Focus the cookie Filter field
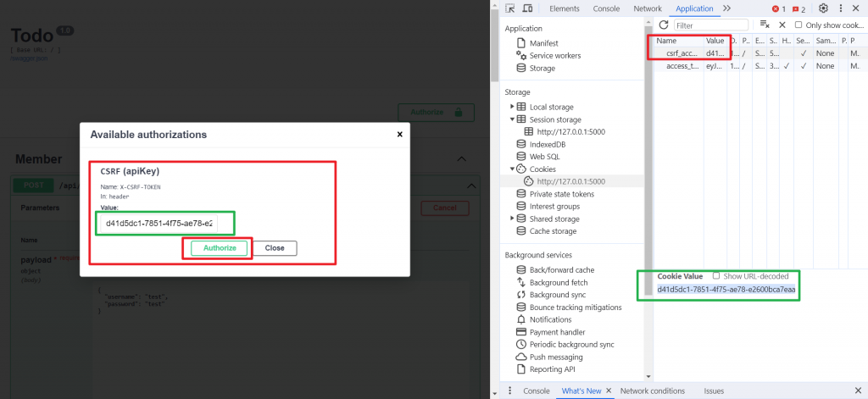This screenshot has width=868, height=399. (711, 25)
